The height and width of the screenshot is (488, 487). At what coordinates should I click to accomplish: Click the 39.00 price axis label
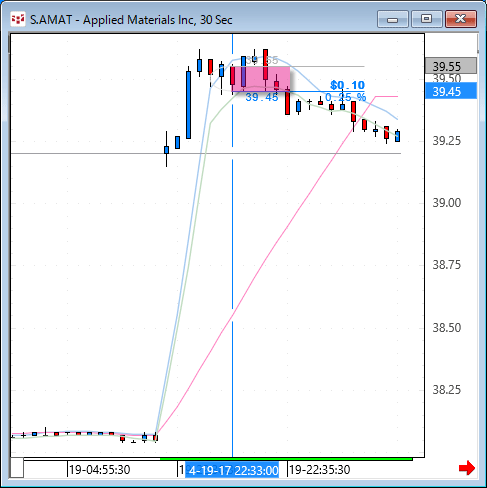point(447,203)
